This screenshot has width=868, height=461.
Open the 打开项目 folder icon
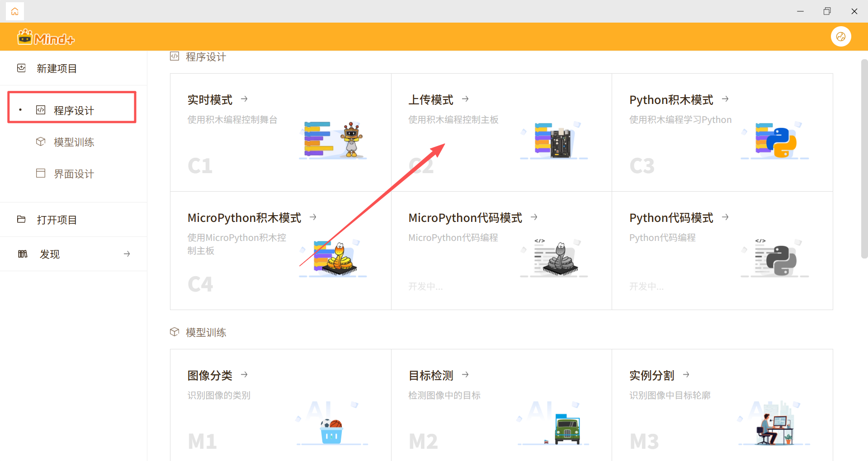(21, 219)
